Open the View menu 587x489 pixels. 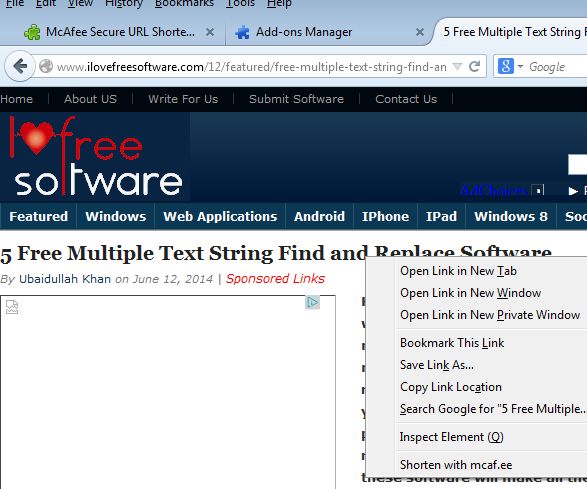pyautogui.click(x=80, y=4)
